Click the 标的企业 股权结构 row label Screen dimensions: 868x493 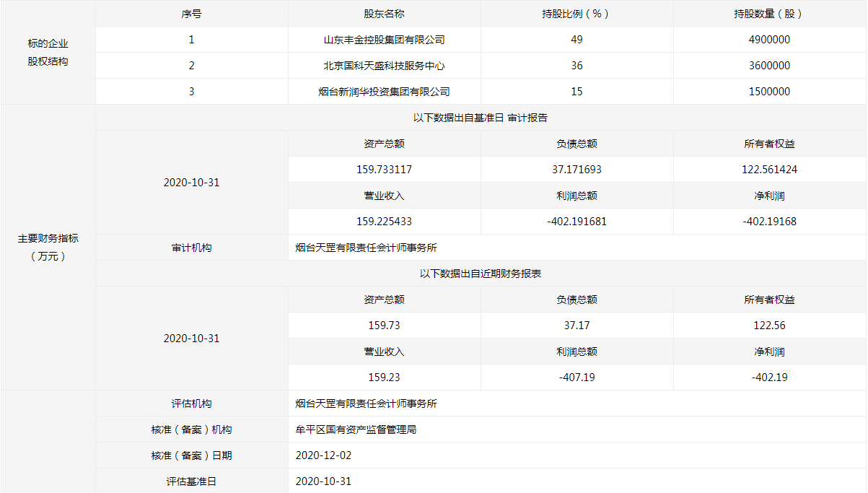click(x=48, y=53)
